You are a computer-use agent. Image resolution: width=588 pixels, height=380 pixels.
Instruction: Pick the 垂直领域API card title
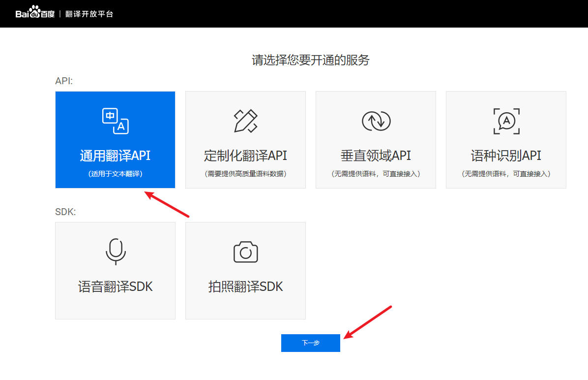[376, 156]
